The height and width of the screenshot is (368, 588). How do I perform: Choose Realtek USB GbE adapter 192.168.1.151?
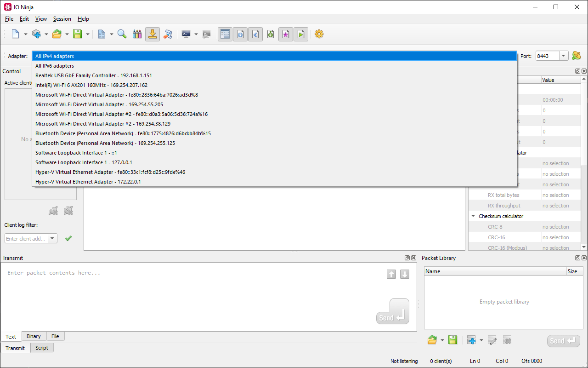click(274, 75)
